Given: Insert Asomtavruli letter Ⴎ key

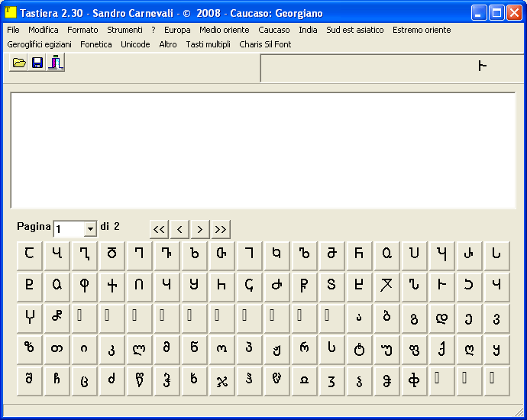Looking at the screenshot, I should (x=415, y=255).
